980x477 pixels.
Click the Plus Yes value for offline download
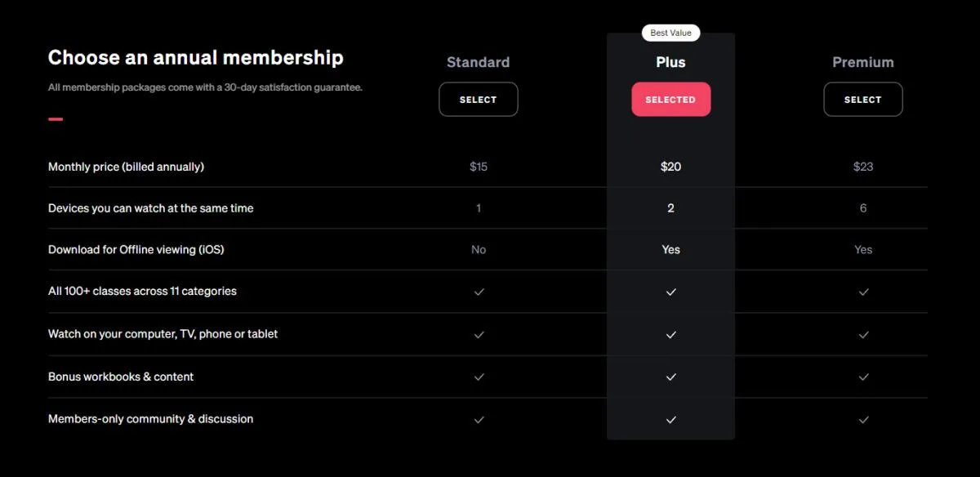click(670, 250)
